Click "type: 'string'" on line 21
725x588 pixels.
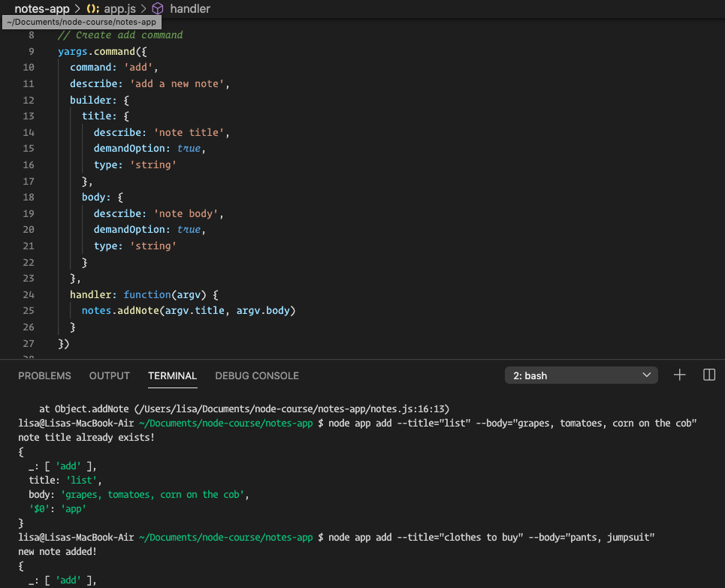click(x=135, y=246)
